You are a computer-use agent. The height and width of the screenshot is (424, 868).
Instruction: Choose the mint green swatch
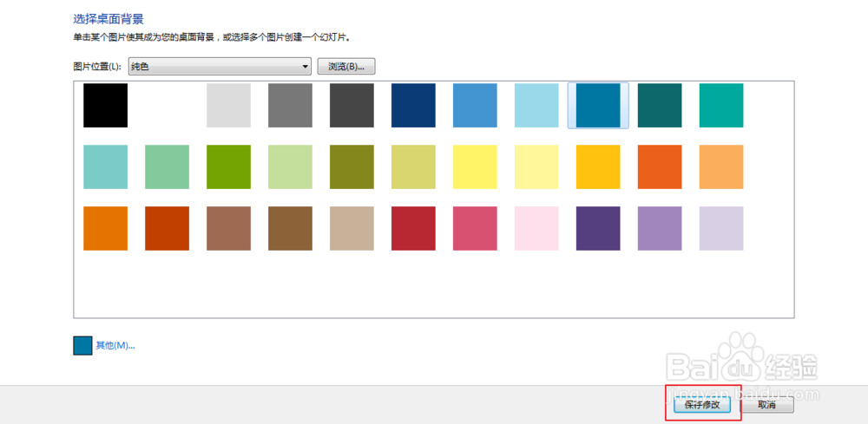168,167
